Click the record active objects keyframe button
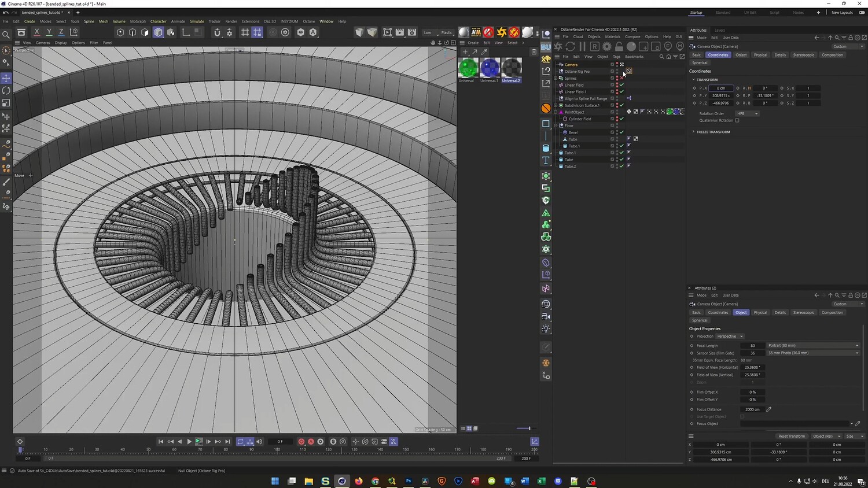 click(301, 442)
